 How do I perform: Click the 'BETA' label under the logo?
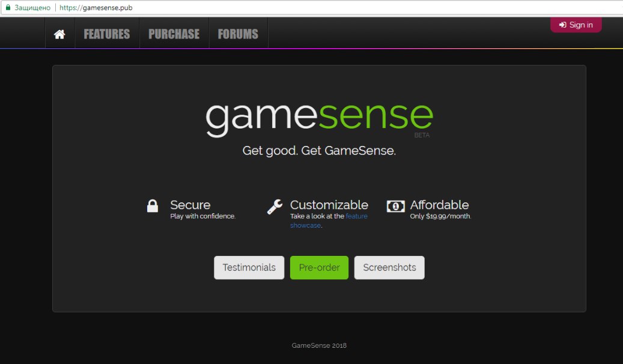tap(422, 135)
